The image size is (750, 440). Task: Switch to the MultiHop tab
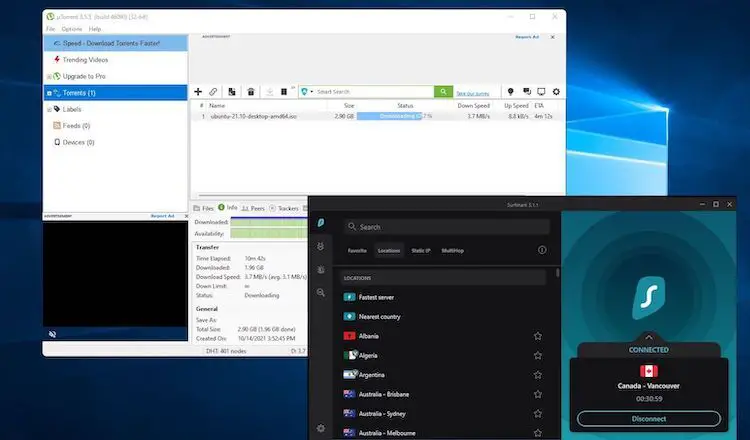click(x=452, y=251)
